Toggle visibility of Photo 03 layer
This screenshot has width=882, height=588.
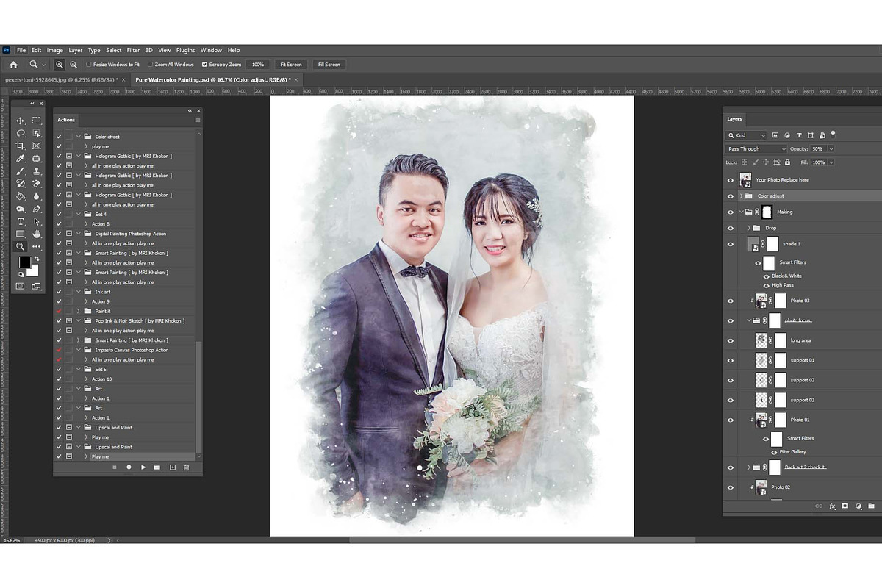(x=731, y=301)
